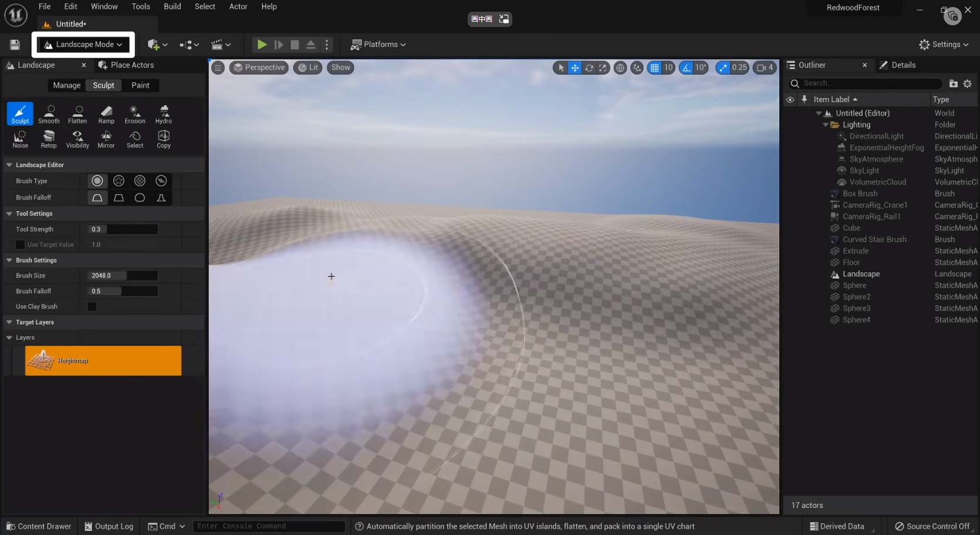This screenshot has width=980, height=535.
Task: Select the Visibility tool
Action: pyautogui.click(x=77, y=139)
